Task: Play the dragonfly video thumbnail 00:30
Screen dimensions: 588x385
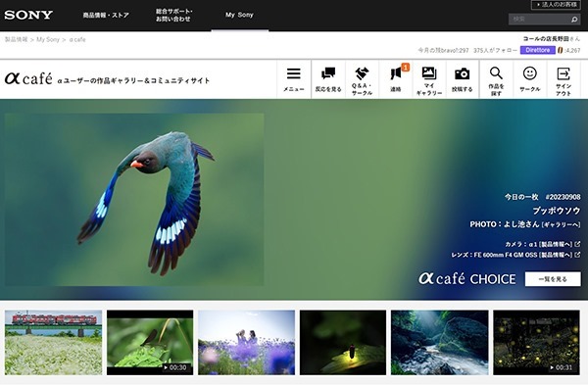Action: [150, 342]
